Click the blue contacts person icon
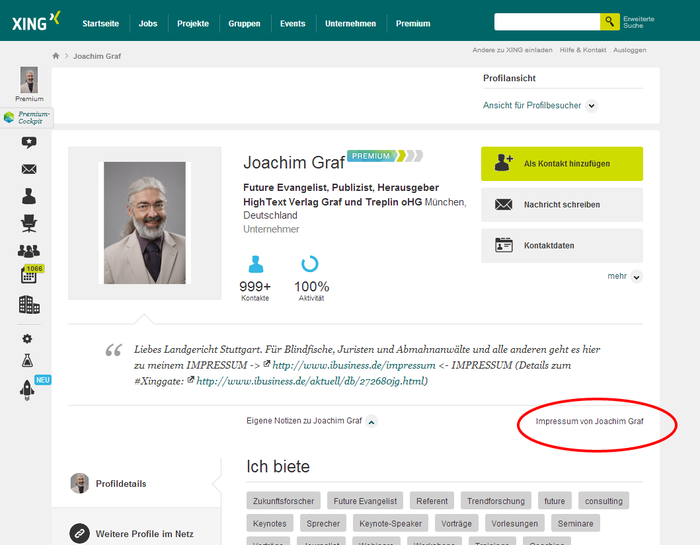The height and width of the screenshot is (545, 700). tap(255, 264)
